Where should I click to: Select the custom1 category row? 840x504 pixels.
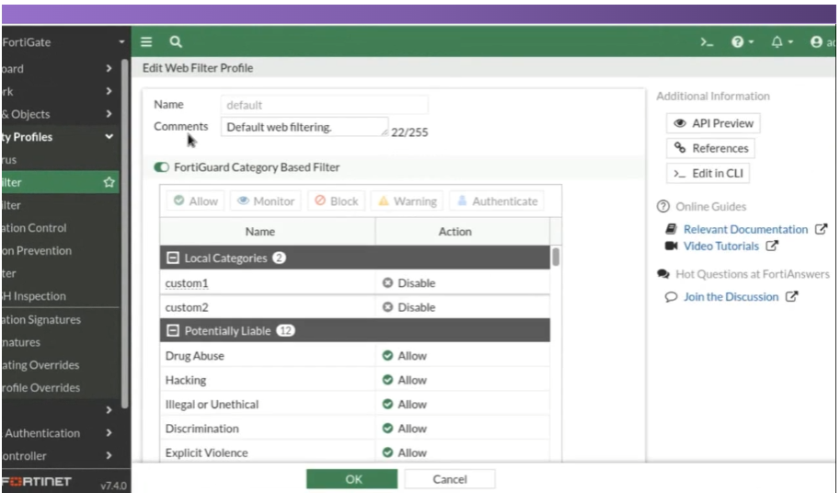pyautogui.click(x=354, y=283)
